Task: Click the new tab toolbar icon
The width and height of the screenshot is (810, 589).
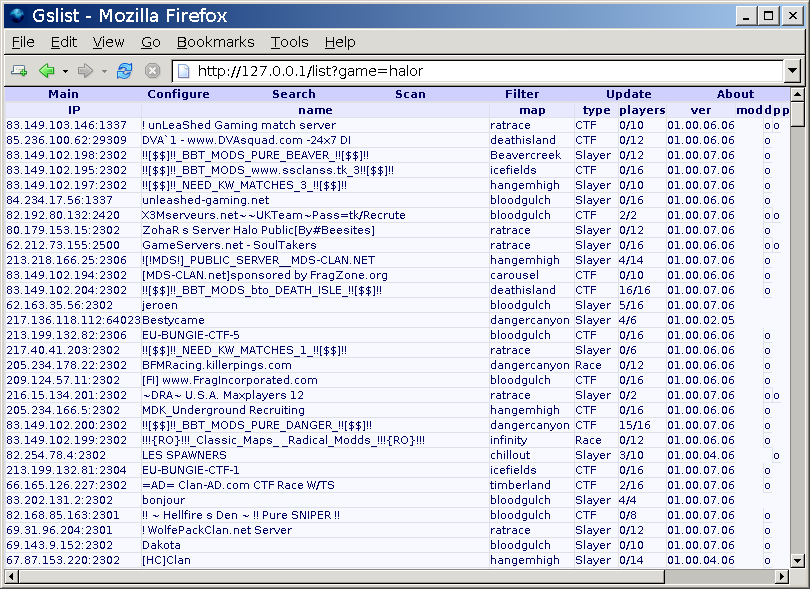Action: click(18, 71)
